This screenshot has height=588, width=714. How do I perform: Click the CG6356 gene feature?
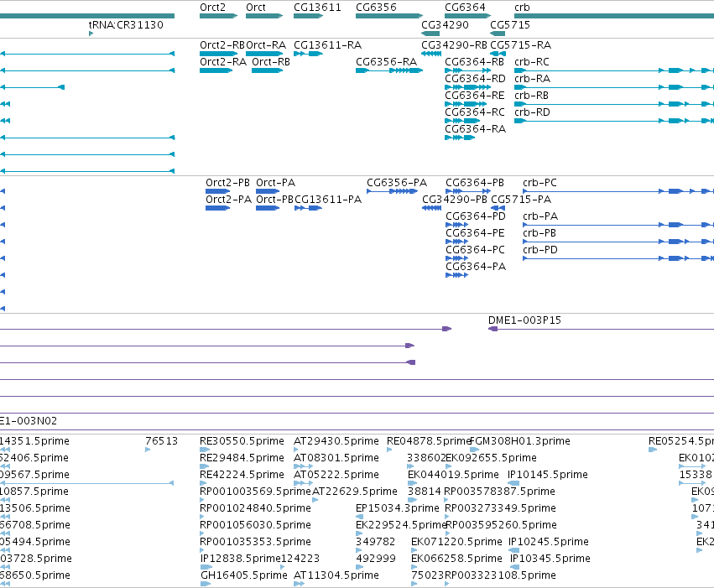389,16
